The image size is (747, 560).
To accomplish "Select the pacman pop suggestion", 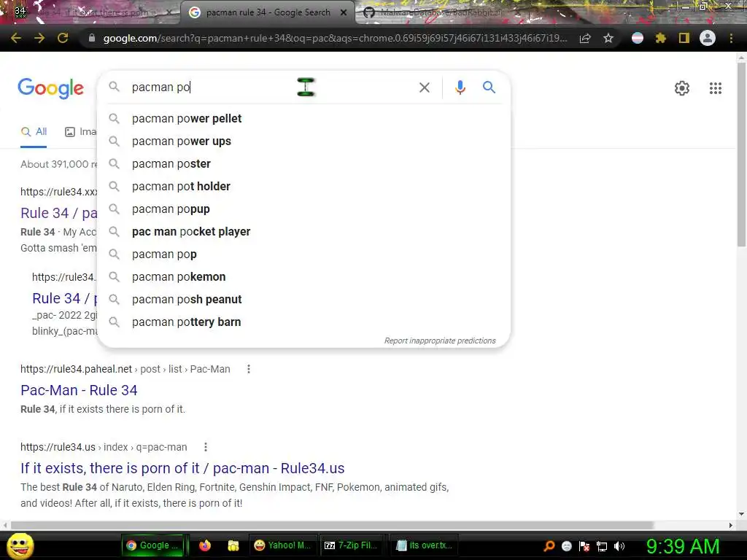I will click(303, 254).
